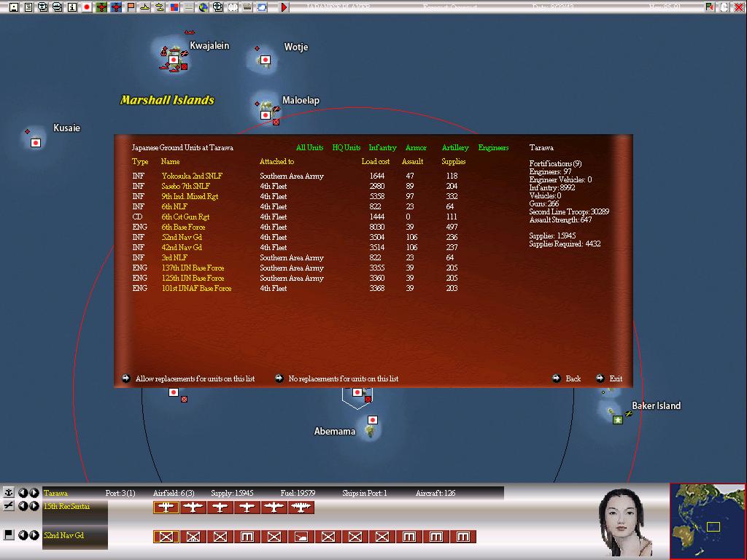This screenshot has width=747, height=560.
Task: Click the Baker Island star base icon
Action: (618, 419)
